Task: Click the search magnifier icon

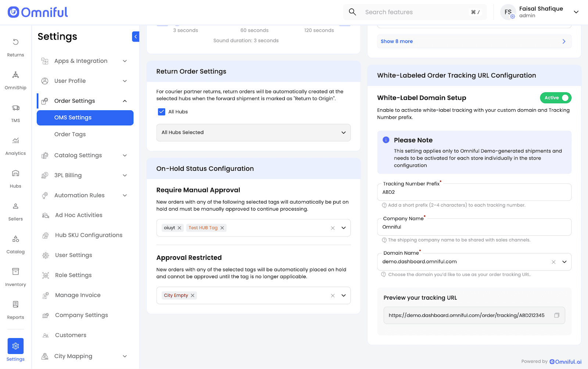Action: 352,12
